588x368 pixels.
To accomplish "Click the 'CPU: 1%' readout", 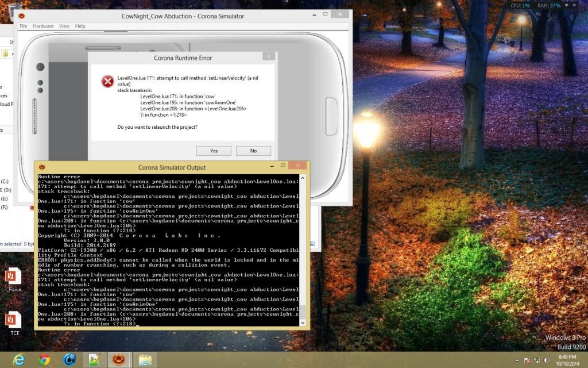I will tap(520, 6).
